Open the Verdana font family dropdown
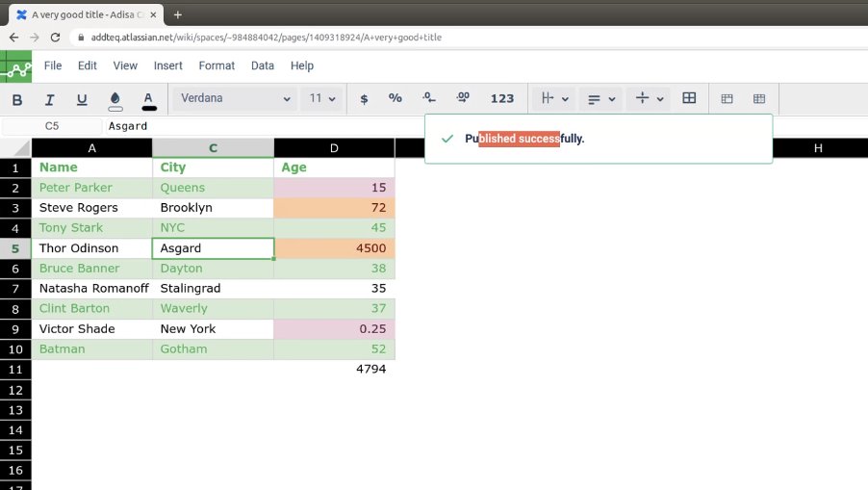 (x=235, y=98)
